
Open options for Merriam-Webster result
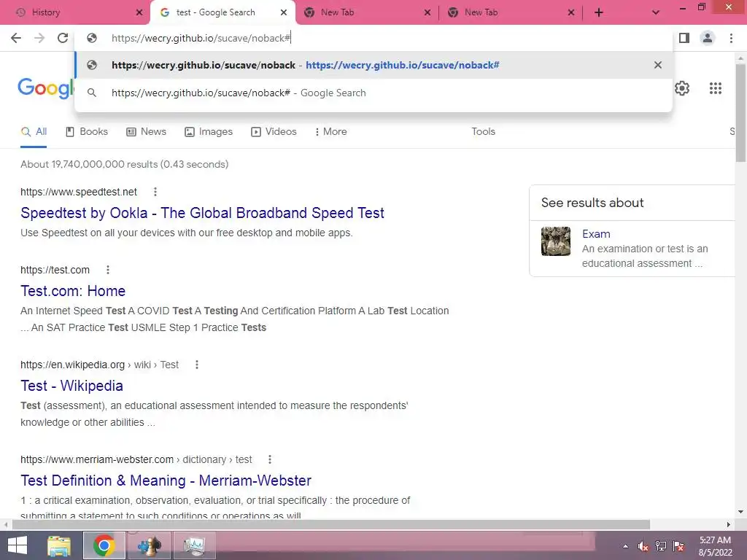(x=270, y=459)
